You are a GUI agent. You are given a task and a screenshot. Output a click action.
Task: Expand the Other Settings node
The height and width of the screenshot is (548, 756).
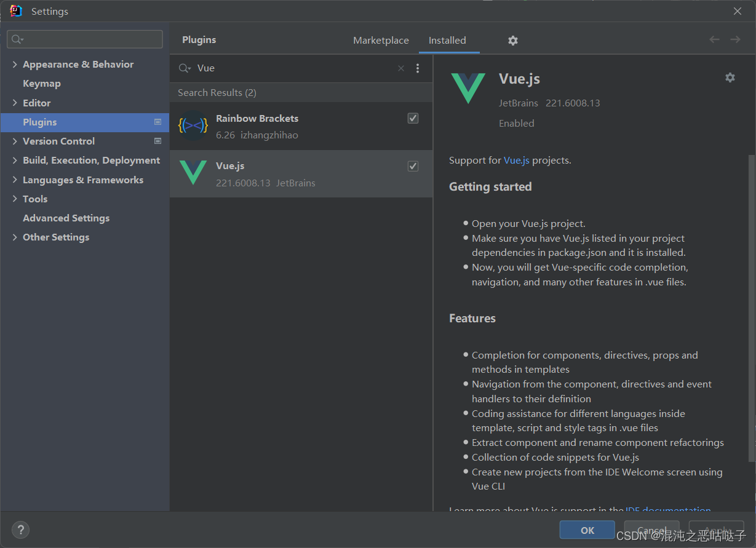pyautogui.click(x=15, y=237)
